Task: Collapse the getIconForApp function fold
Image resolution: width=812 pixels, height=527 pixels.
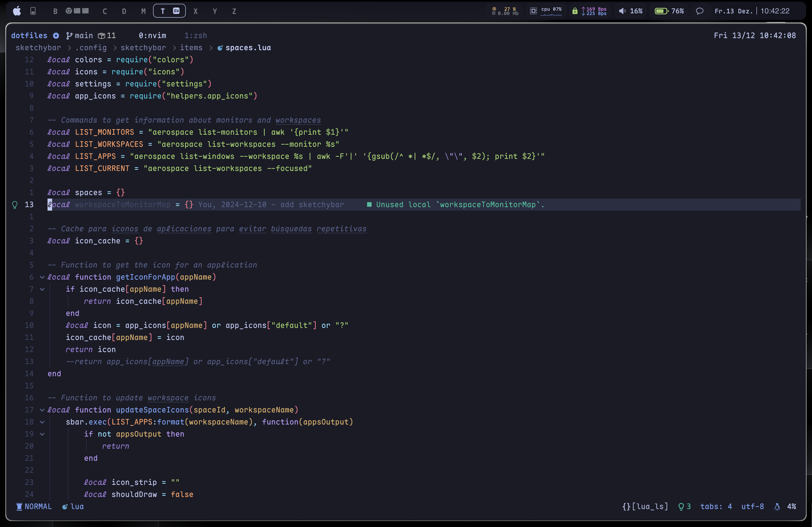Action: pos(42,277)
